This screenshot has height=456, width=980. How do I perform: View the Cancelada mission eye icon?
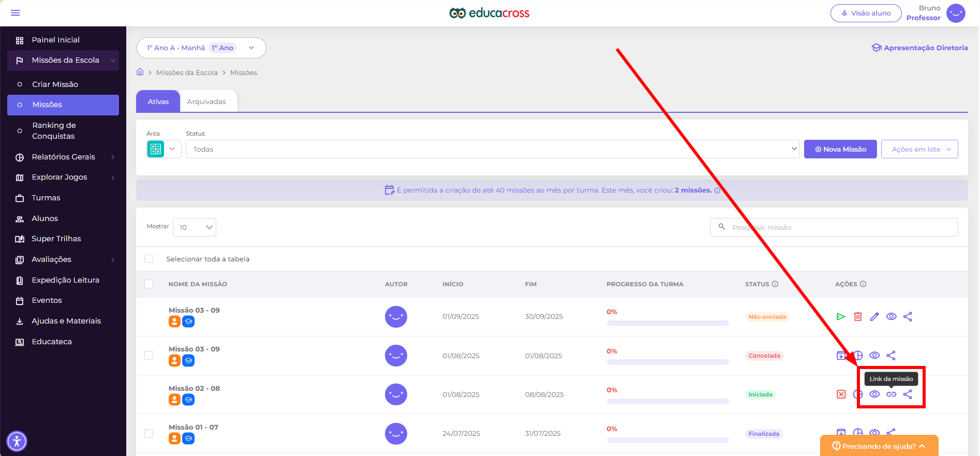[x=874, y=356]
